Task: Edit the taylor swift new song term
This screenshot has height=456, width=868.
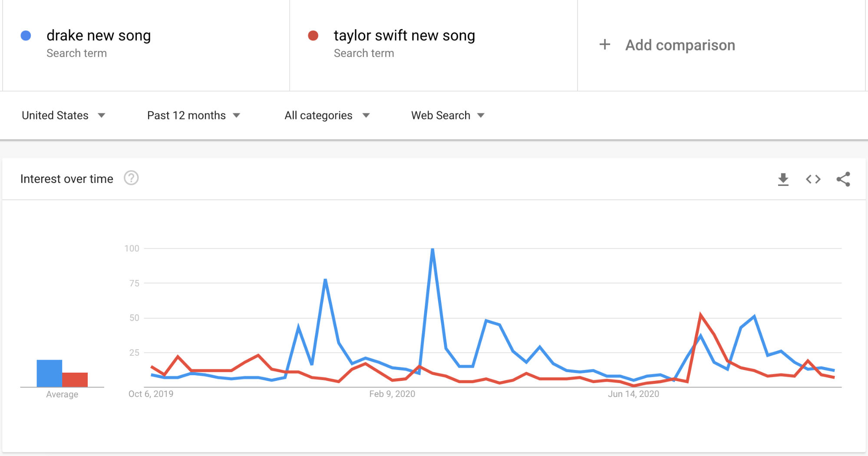Action: point(404,36)
